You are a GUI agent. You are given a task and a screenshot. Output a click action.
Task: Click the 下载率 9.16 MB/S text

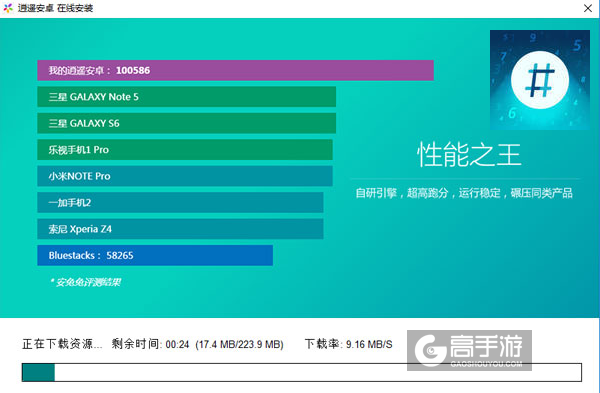coord(349,344)
